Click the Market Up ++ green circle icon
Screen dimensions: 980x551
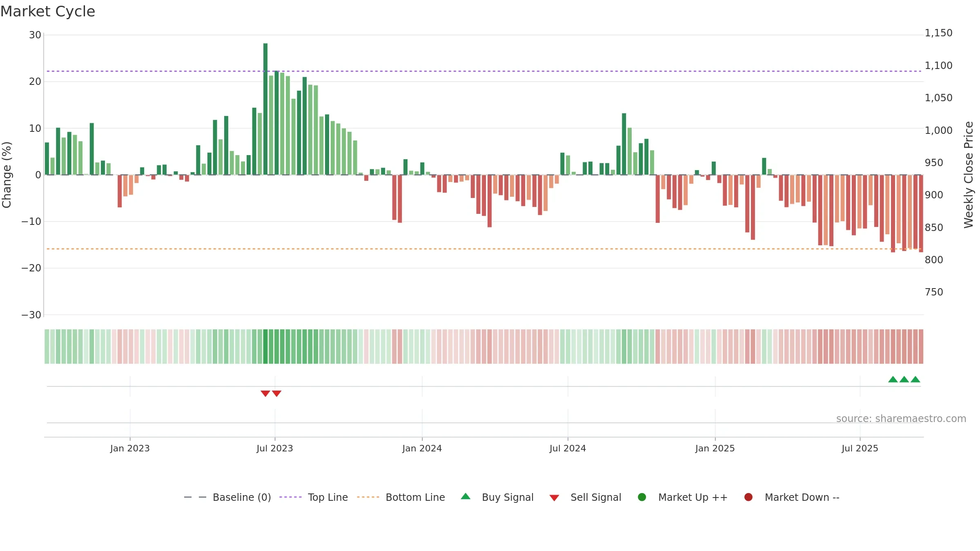[642, 497]
